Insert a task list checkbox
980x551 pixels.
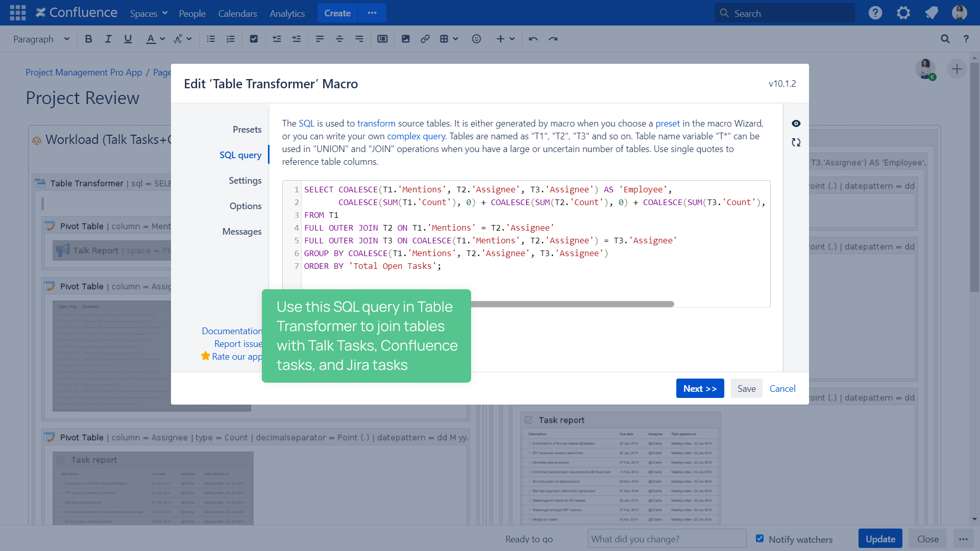coord(254,39)
